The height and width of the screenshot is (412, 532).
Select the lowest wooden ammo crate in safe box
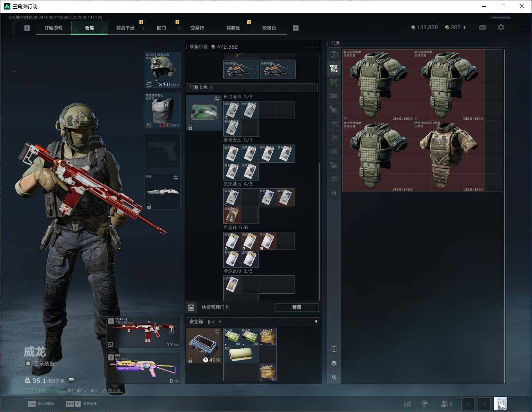268,372
